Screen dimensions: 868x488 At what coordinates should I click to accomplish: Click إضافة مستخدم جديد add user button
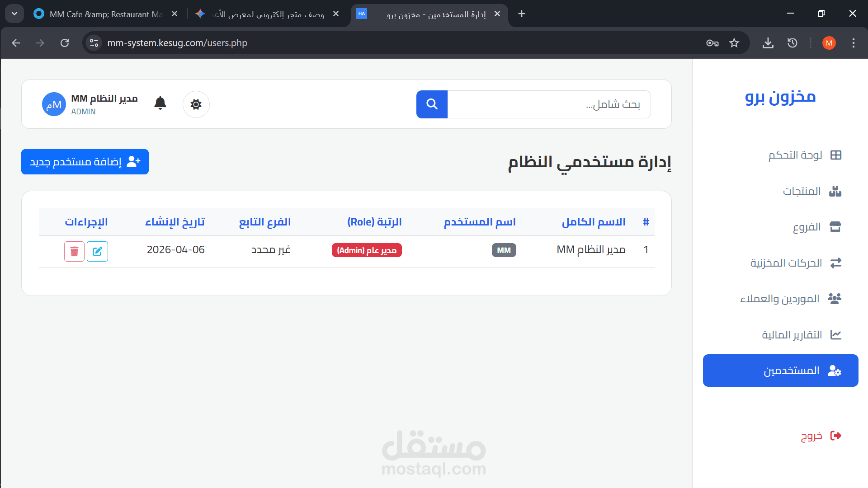pos(85,162)
